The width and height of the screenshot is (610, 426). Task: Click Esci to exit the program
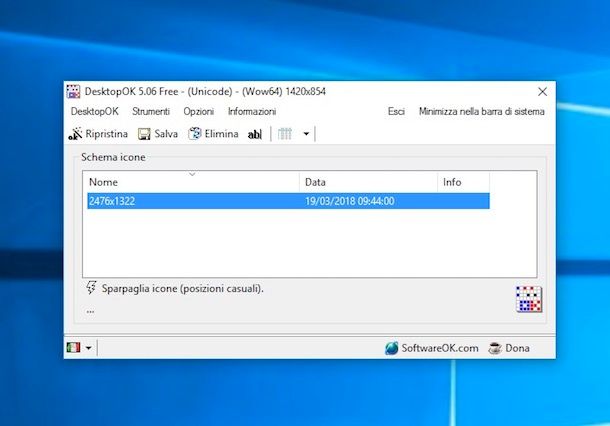point(396,112)
